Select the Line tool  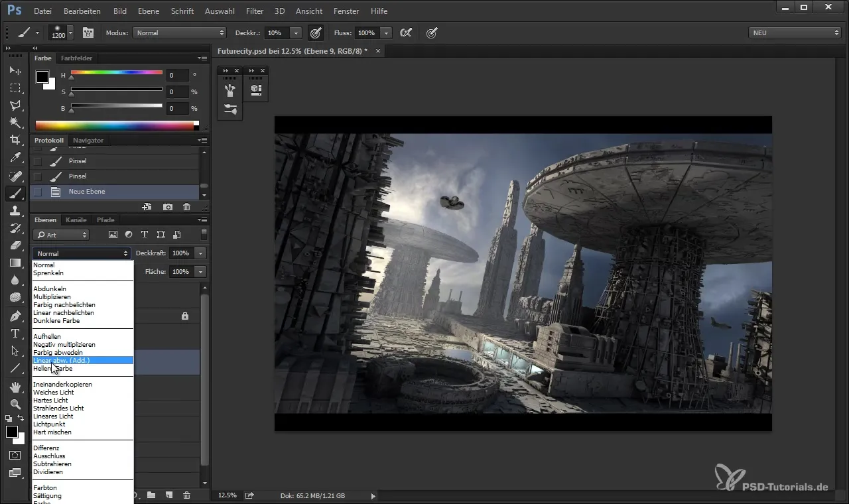click(15, 369)
